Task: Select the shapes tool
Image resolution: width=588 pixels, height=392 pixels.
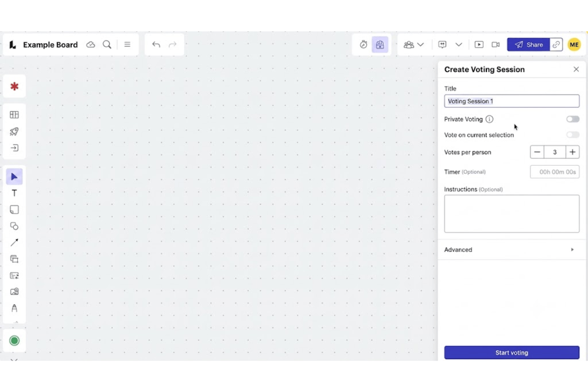Action: 14,226
